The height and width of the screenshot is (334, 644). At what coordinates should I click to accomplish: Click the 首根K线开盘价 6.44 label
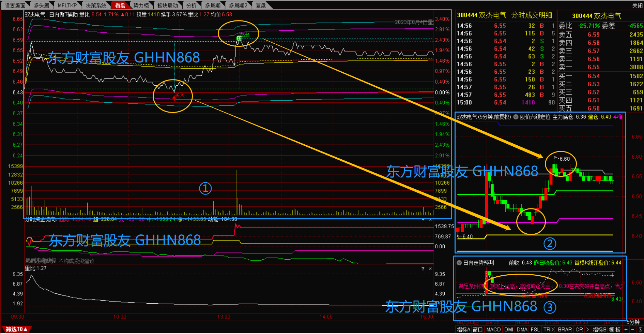598,263
